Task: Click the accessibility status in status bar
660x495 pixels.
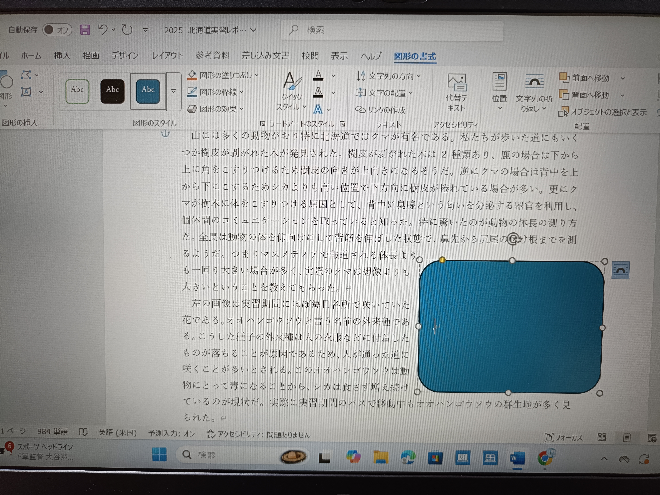Action: 258,434
